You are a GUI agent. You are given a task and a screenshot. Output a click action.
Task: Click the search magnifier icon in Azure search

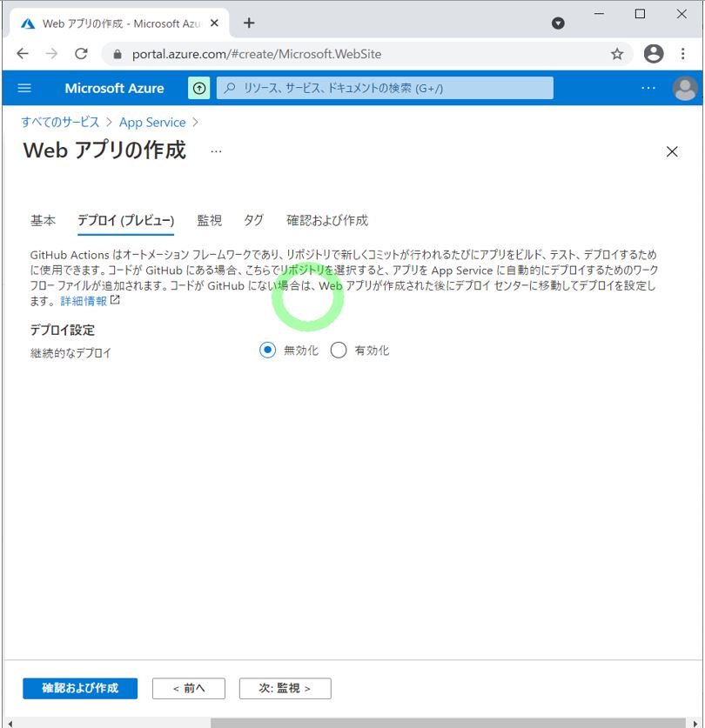[x=230, y=88]
